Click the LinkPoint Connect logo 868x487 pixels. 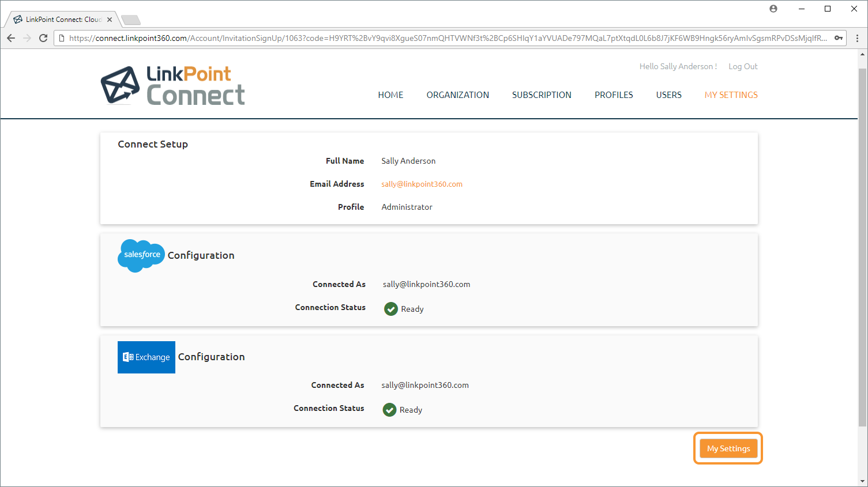pos(173,85)
